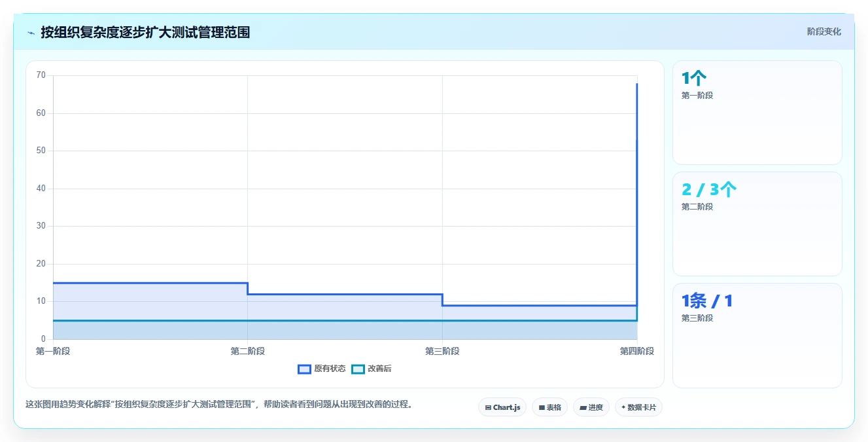Image resolution: width=868 pixels, height=442 pixels.
Task: Click the 第二阶段 x-axis label
Action: pos(247,352)
